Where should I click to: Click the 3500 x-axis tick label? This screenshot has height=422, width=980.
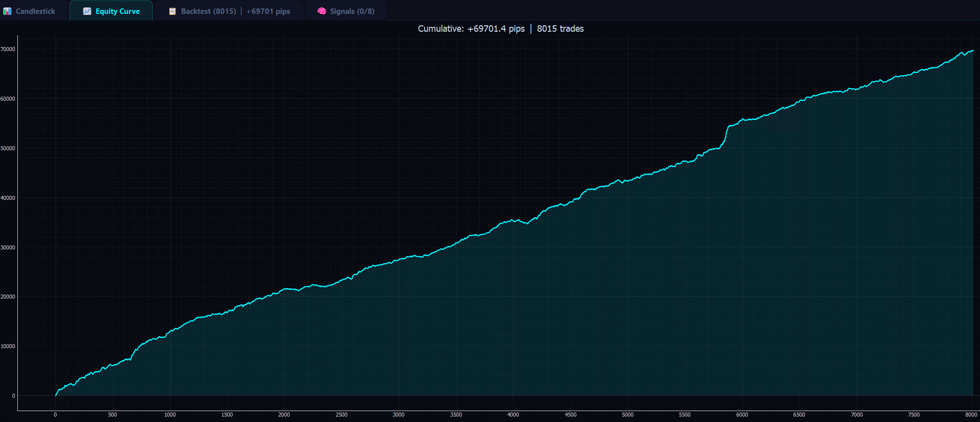click(x=456, y=415)
